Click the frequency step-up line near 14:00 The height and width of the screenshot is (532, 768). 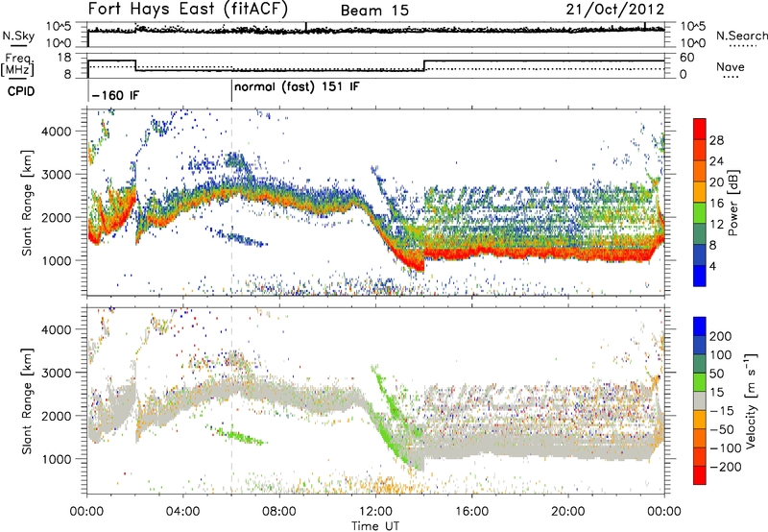424,65
